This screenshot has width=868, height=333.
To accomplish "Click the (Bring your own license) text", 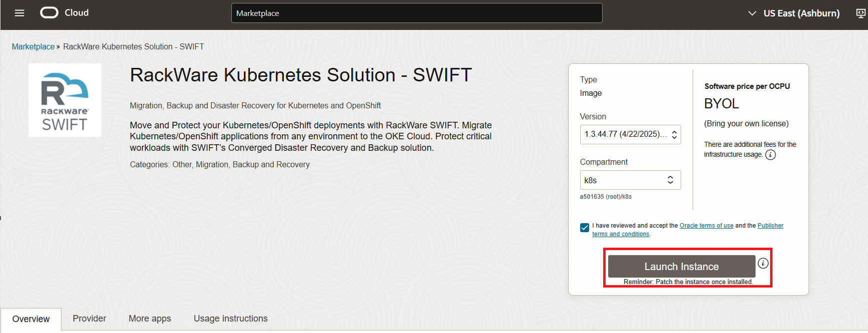I will click(746, 124).
